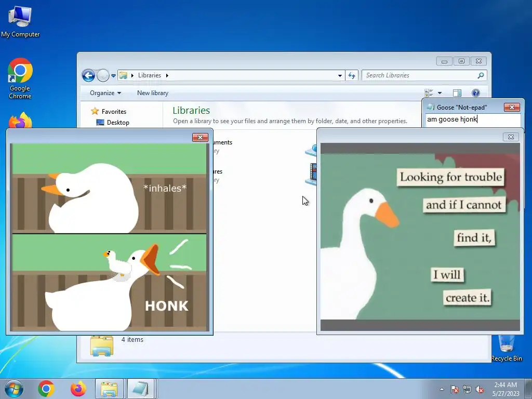
Task: Open the Recycle Bin
Action: tap(507, 348)
